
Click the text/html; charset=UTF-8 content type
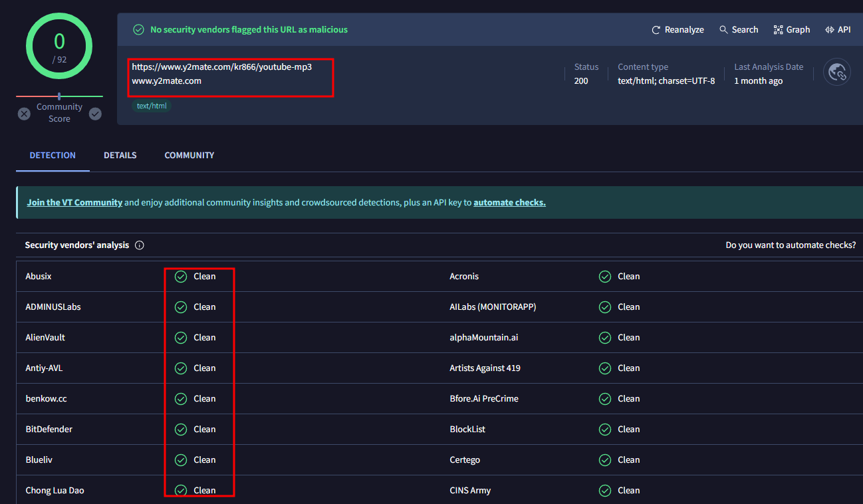pyautogui.click(x=666, y=81)
